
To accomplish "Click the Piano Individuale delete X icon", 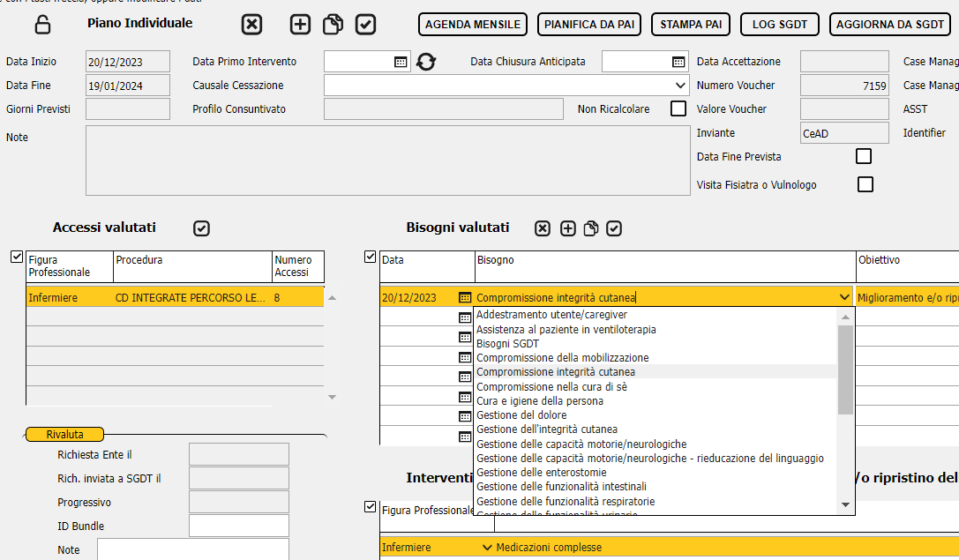I will [x=251, y=25].
